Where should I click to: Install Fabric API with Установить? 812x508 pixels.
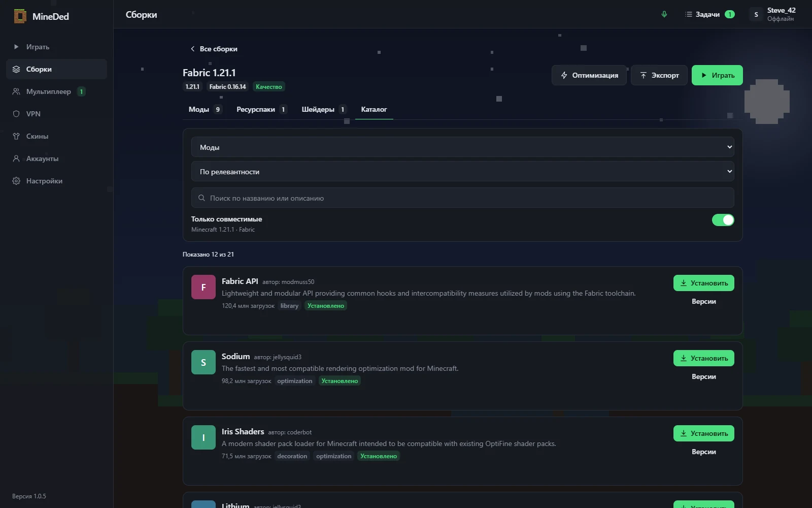704,283
